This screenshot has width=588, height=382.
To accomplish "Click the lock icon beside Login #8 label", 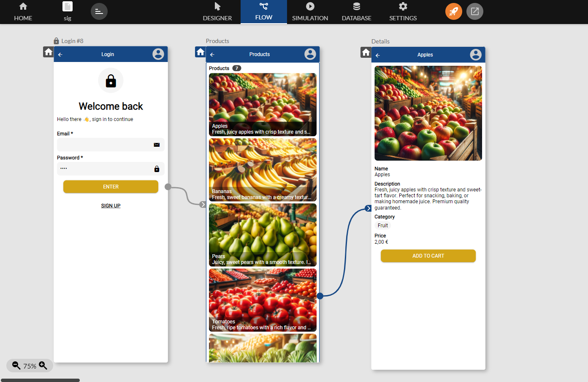I will tap(56, 41).
